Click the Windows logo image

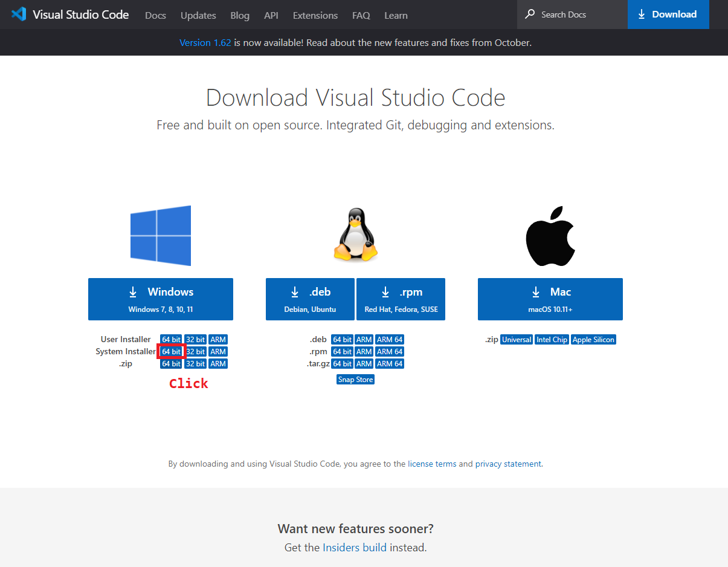[x=161, y=236]
